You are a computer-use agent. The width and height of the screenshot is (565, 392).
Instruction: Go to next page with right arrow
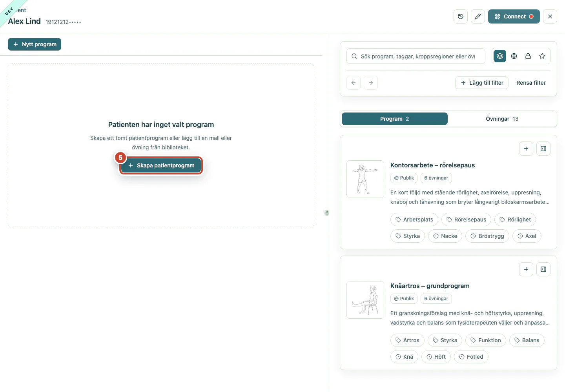tap(371, 83)
